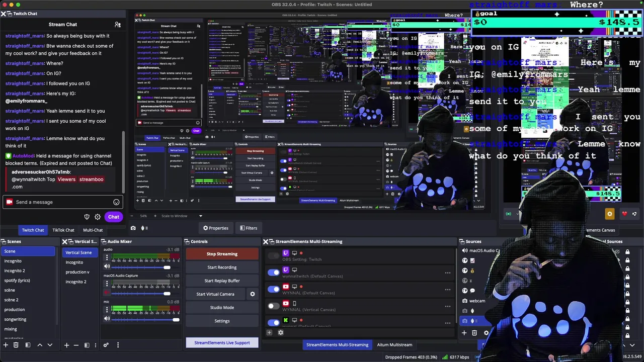Hide the webcam source camera icon

[465, 301]
